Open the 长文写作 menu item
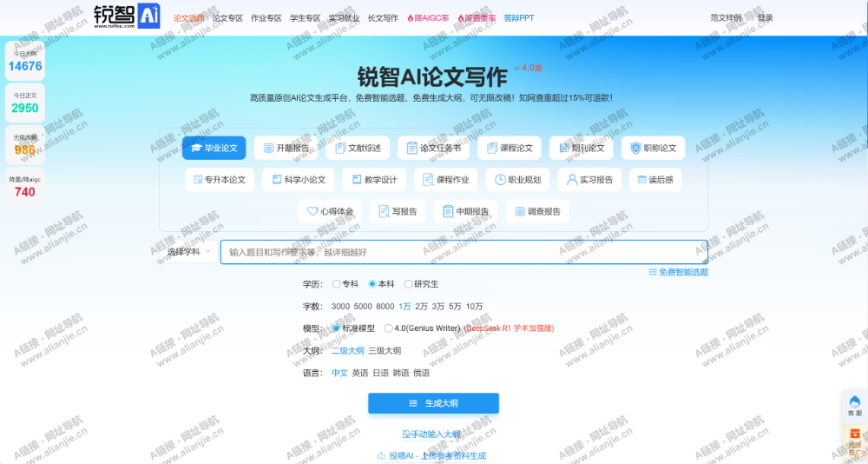This screenshot has height=464, width=868. (383, 17)
